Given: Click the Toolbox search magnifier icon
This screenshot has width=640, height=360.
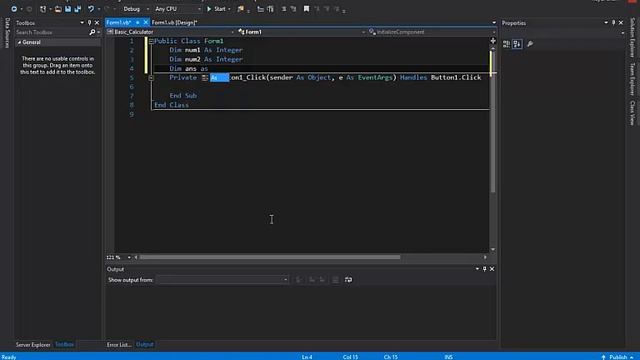Looking at the screenshot, I should tap(92, 32).
